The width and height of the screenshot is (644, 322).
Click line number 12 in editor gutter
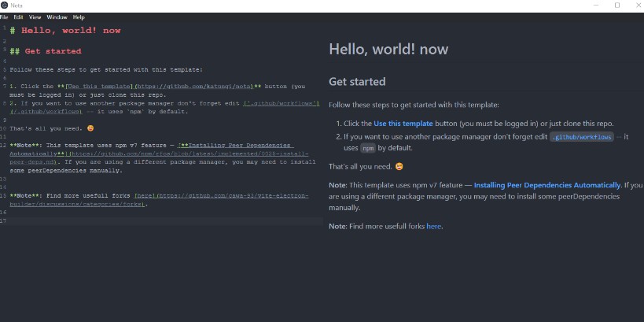[3, 145]
